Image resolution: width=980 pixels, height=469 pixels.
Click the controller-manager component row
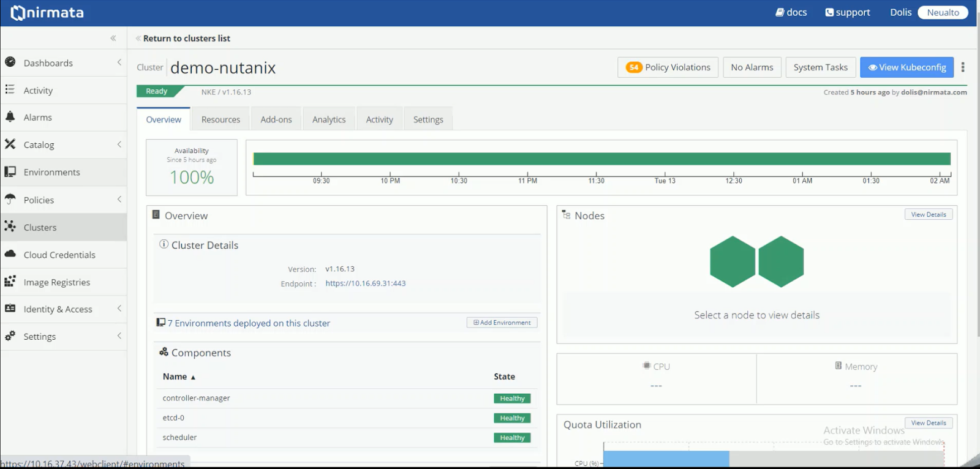coord(347,399)
